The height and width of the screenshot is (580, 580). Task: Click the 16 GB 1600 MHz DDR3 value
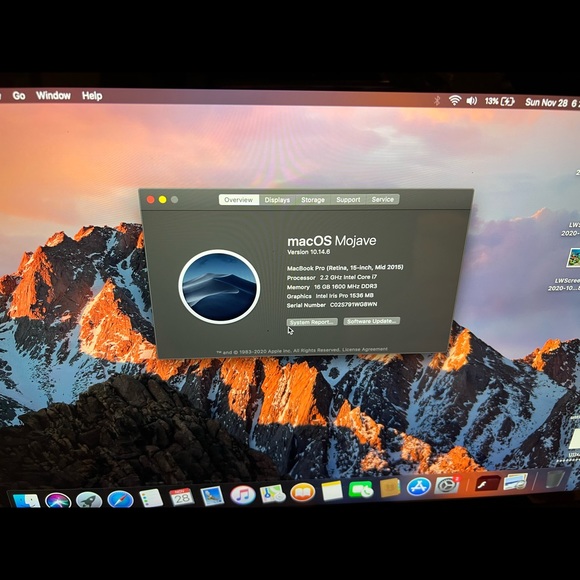(345, 287)
